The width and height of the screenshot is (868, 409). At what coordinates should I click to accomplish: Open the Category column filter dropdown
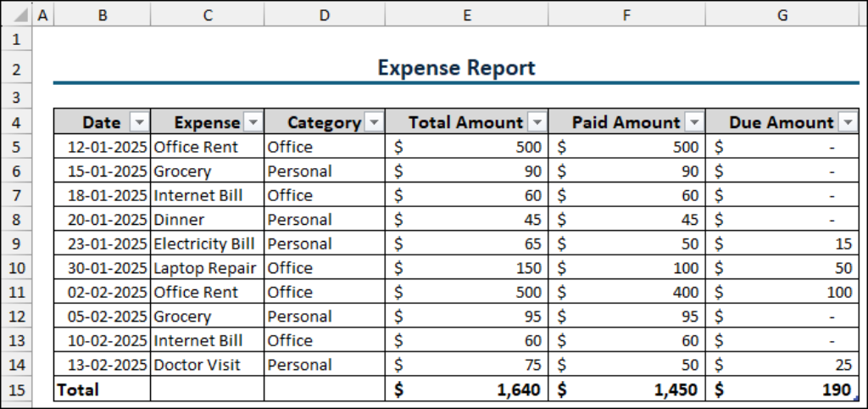coord(375,121)
